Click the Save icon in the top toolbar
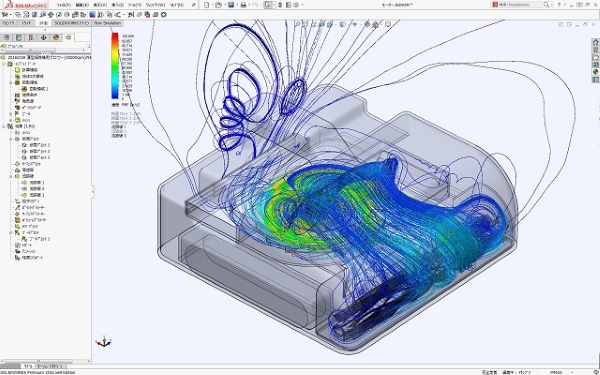The width and height of the screenshot is (600, 375). (x=231, y=5)
